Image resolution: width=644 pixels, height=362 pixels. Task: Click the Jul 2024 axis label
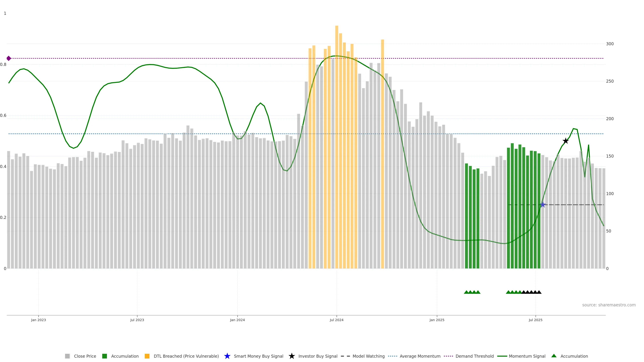336,320
